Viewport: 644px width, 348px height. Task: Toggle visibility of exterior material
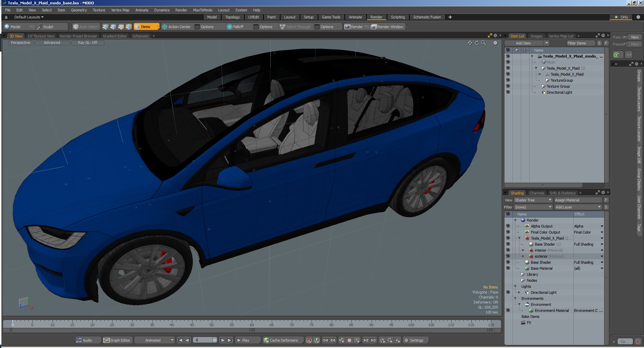point(508,256)
